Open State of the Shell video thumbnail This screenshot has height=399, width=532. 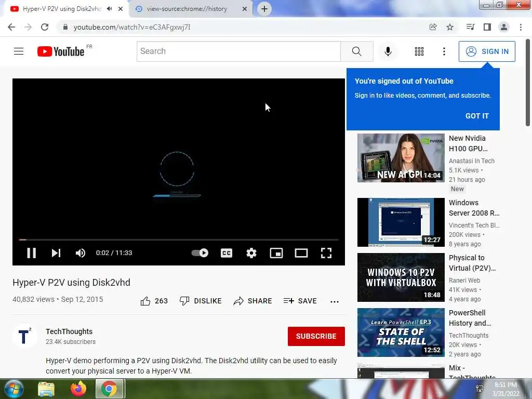[x=401, y=332]
